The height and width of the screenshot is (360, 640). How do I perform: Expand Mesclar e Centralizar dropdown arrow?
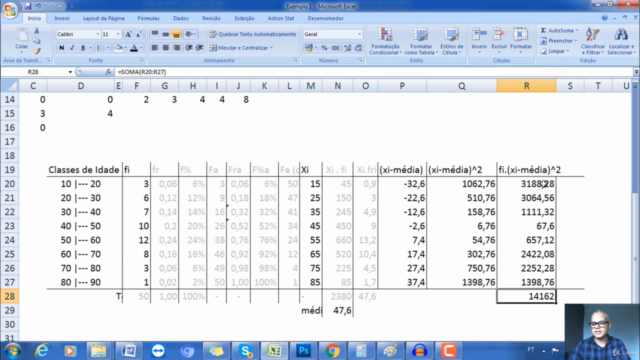pyautogui.click(x=271, y=48)
